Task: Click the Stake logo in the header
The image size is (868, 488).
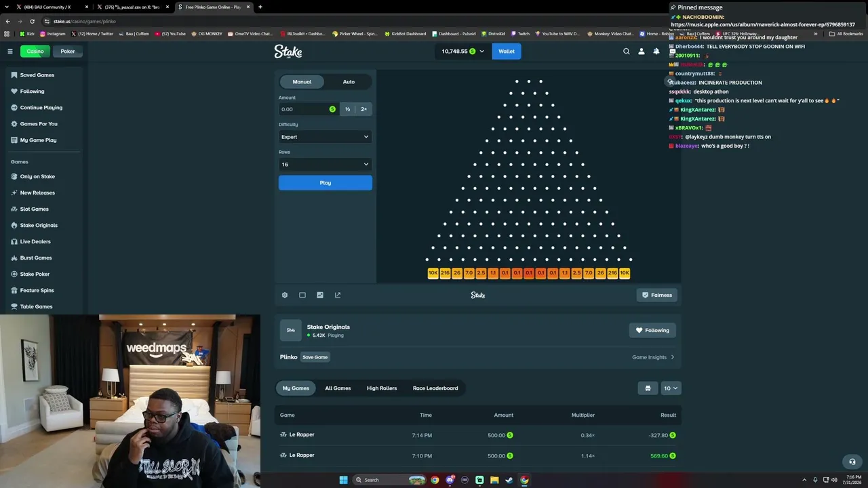Action: point(288,51)
